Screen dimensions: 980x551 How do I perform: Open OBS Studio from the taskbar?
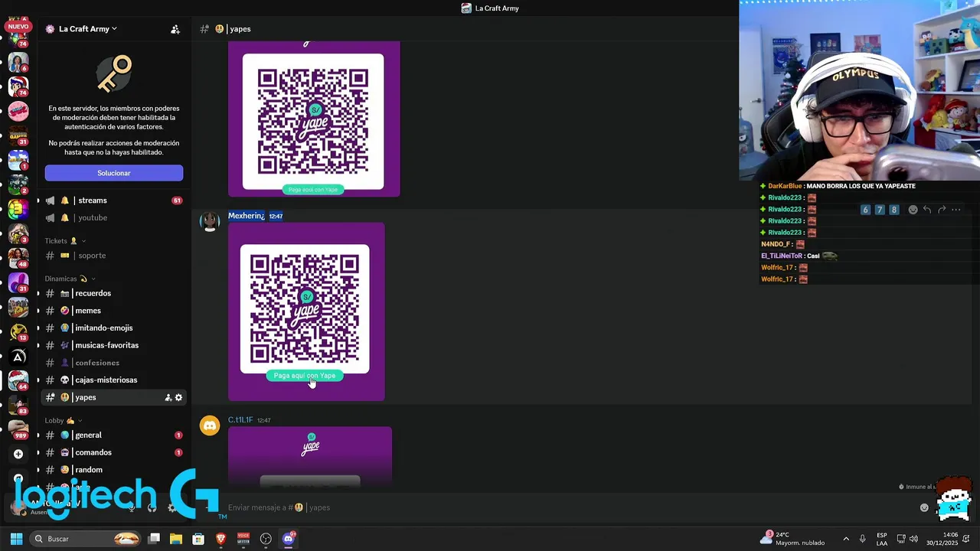(x=266, y=539)
